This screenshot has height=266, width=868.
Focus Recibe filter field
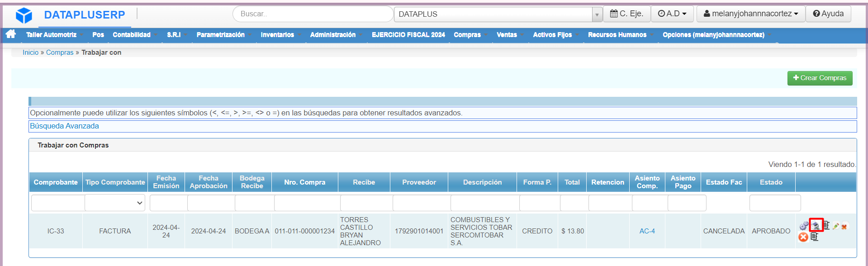(366, 203)
